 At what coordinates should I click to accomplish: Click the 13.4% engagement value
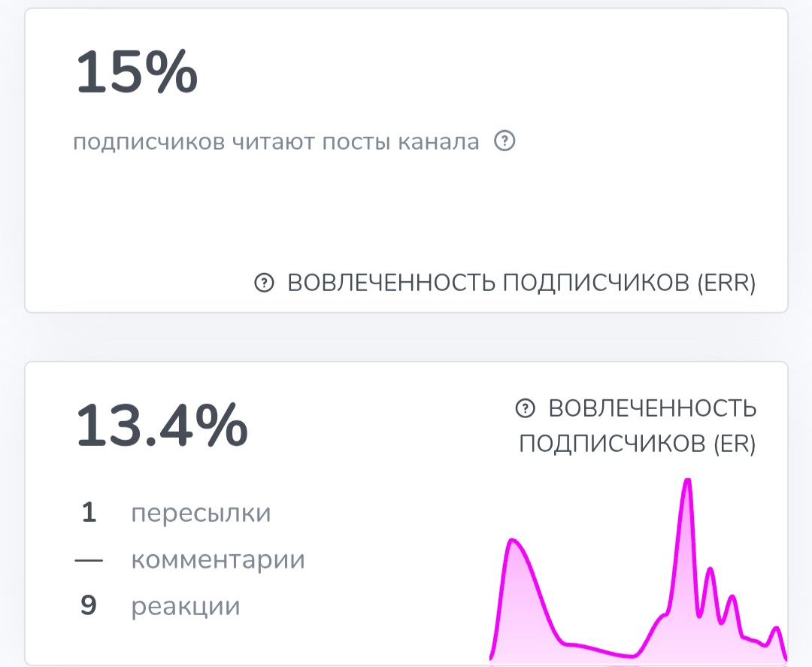[x=162, y=426]
